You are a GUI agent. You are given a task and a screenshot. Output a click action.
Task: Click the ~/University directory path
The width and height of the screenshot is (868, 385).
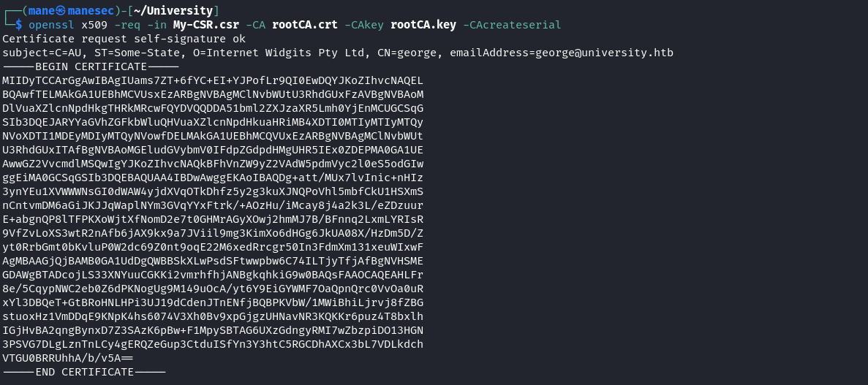pos(174,10)
